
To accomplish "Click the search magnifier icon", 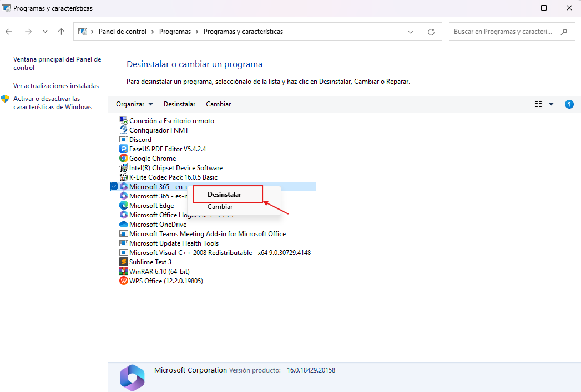I will click(x=564, y=32).
